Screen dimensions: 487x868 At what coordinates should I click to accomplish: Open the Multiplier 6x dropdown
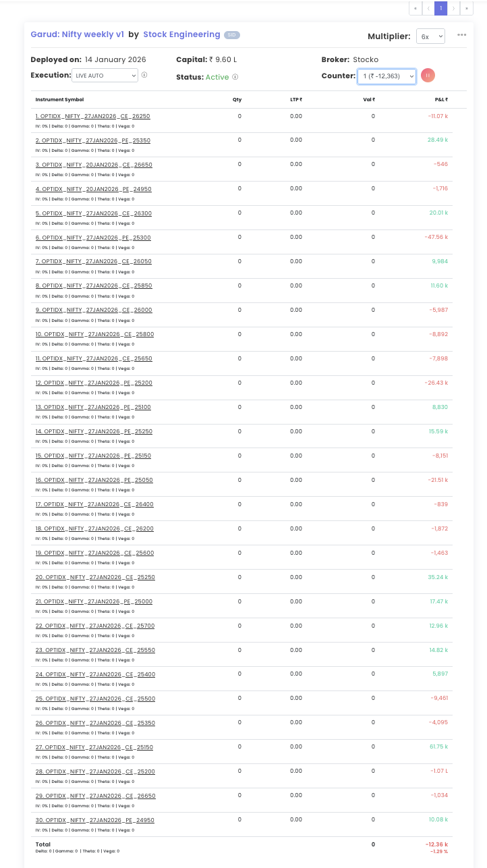[x=430, y=36]
